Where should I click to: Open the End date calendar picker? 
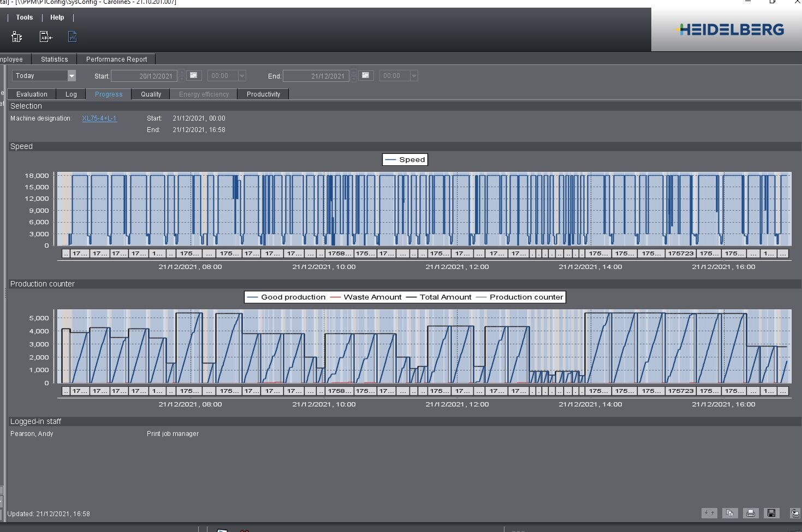point(366,75)
